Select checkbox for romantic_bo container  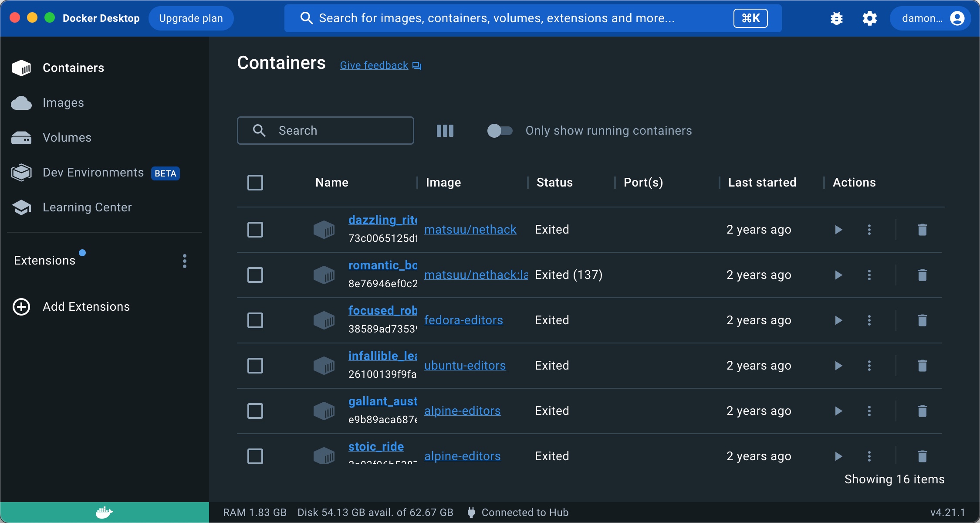[255, 275]
